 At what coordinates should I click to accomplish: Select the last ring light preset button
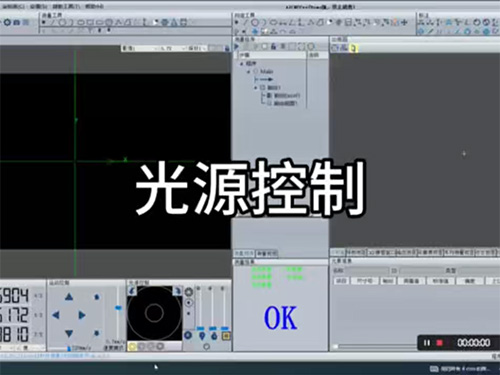pos(160,346)
